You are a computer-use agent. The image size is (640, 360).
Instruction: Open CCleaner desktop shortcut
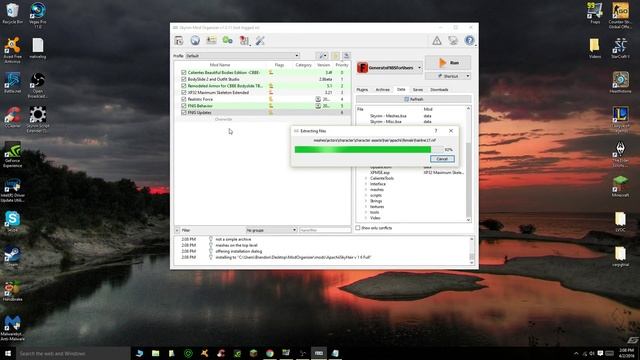point(12,117)
